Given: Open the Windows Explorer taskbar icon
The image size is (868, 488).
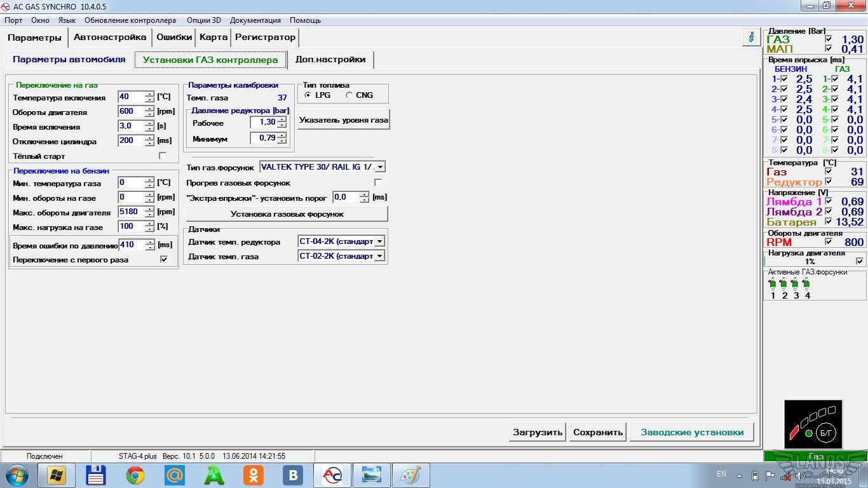Looking at the screenshot, I should coord(57,475).
